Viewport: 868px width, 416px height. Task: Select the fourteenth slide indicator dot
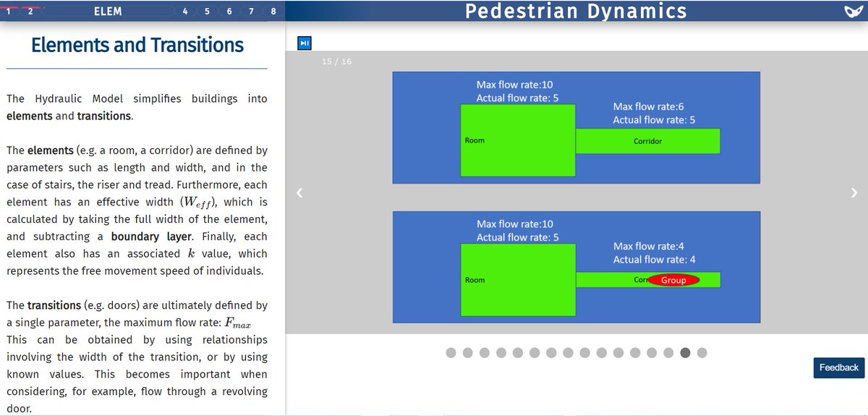click(668, 353)
